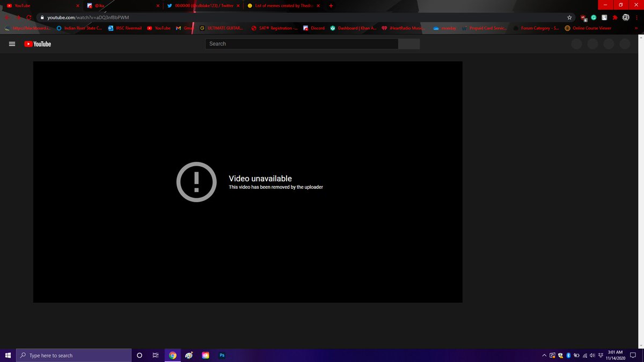Click the browser Back arrow
This screenshot has height=362, width=644.
click(7, 17)
